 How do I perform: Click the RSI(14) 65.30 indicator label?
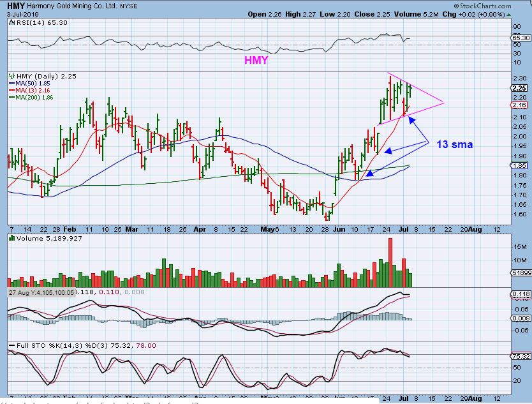point(41,23)
